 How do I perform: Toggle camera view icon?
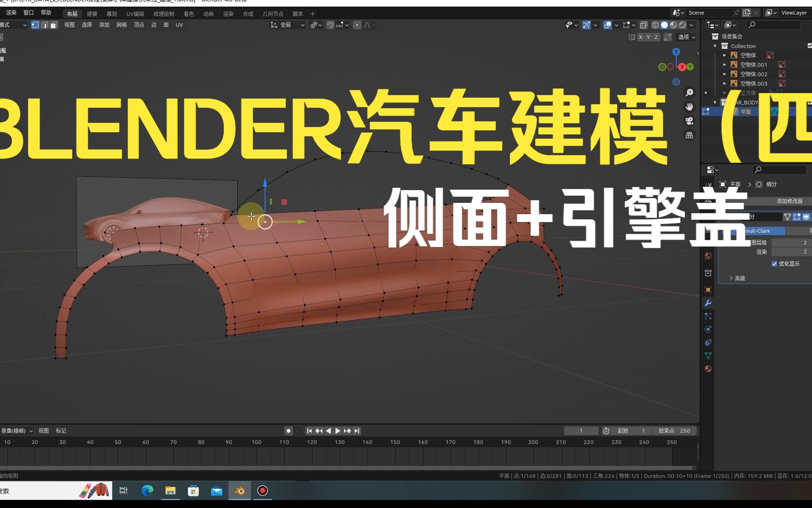(689, 121)
